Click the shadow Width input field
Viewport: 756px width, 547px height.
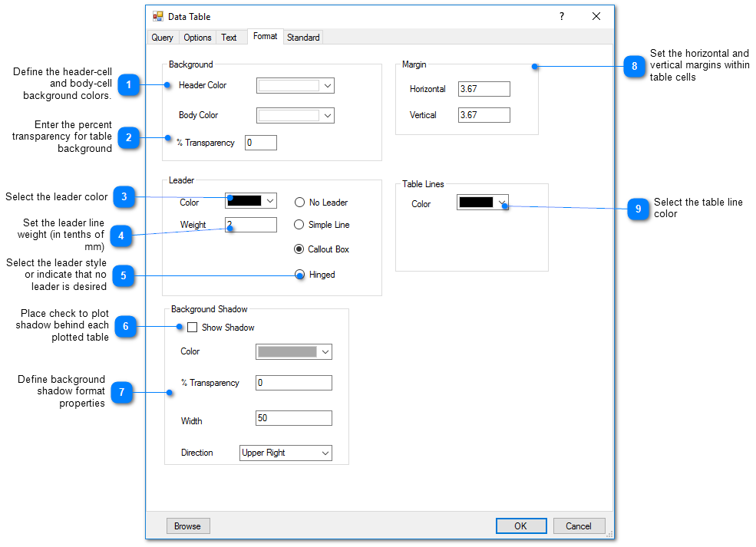(x=293, y=418)
